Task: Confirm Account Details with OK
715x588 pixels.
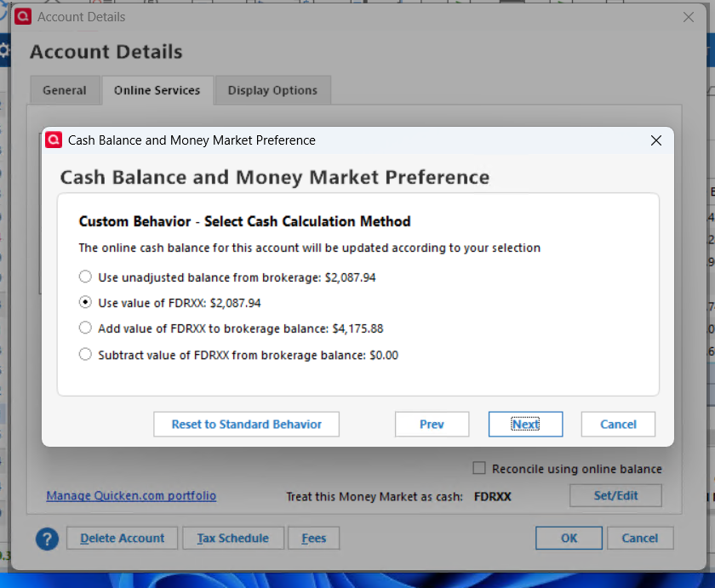Action: (x=569, y=539)
